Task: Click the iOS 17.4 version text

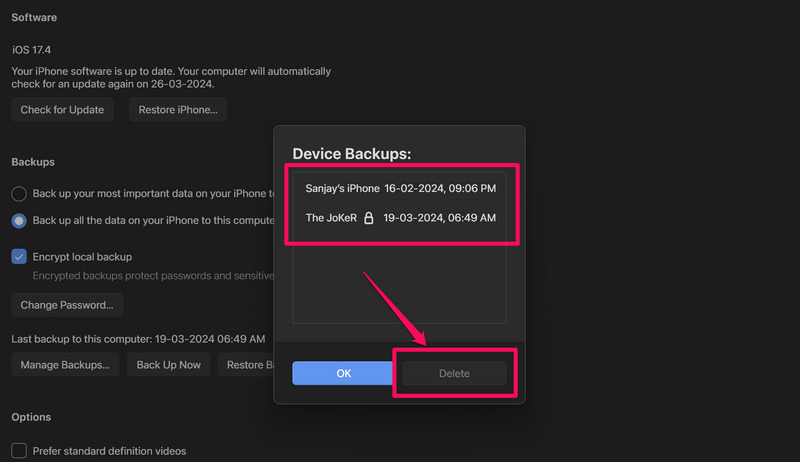Action: click(x=34, y=49)
